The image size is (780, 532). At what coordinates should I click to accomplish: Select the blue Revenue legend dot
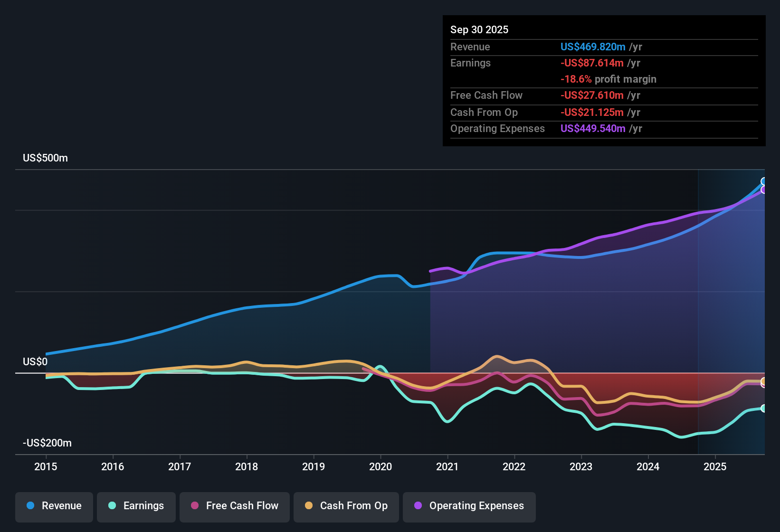pyautogui.click(x=30, y=506)
